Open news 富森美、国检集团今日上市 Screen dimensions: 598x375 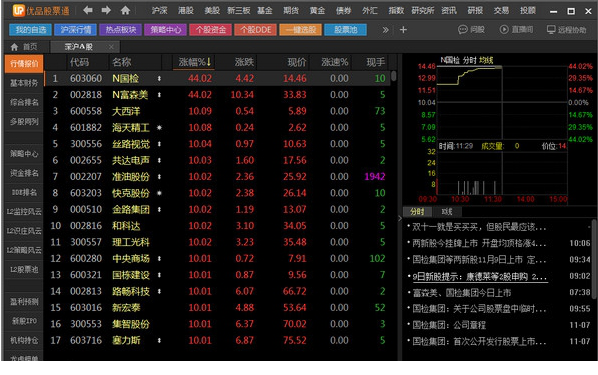tap(461, 293)
